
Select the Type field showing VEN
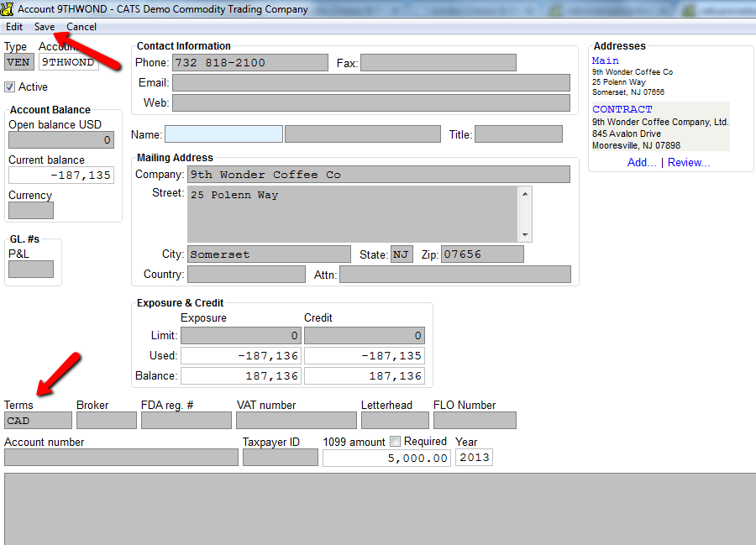(x=18, y=62)
